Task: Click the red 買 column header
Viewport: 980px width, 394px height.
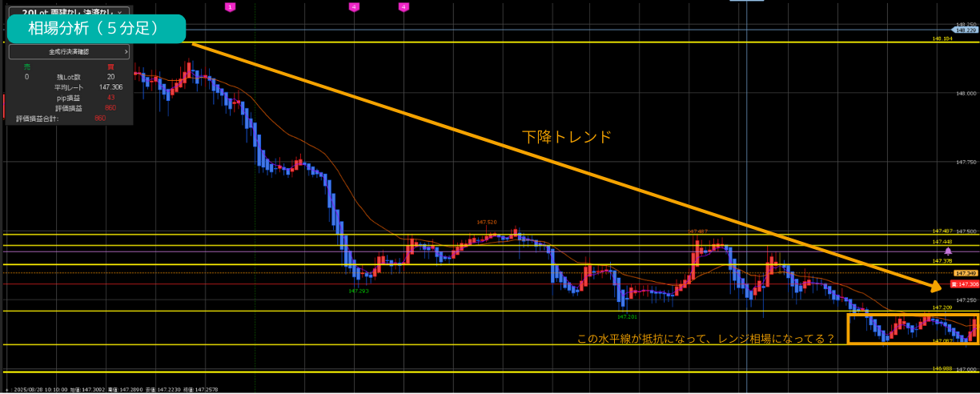Action: [x=110, y=67]
